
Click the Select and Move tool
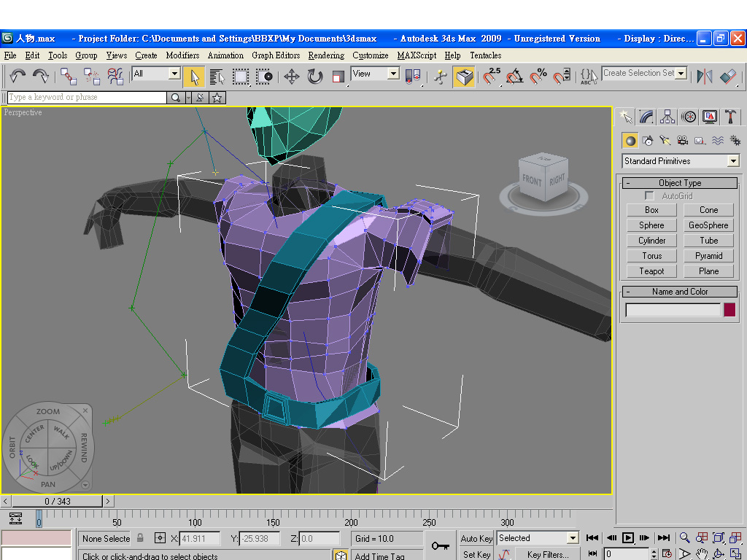tap(292, 77)
